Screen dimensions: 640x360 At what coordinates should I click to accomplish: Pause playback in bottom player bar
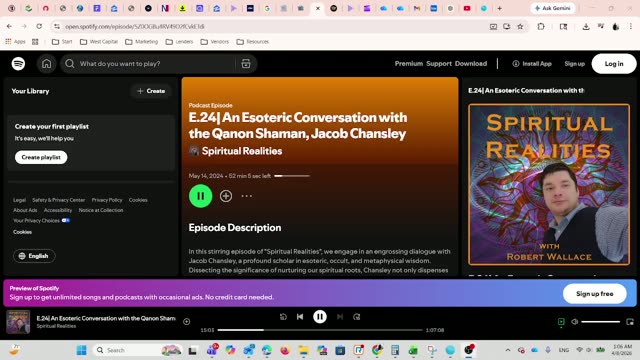coord(320,317)
